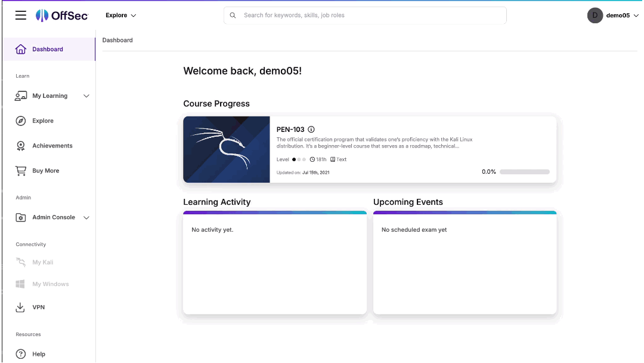Click the Welcome back, demo05! heading
This screenshot has width=644, height=363.
tap(242, 70)
